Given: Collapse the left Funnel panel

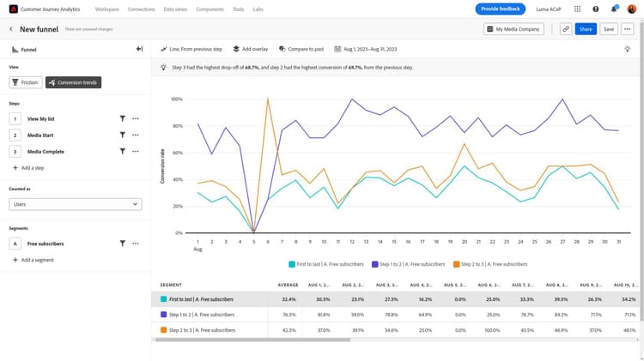Looking at the screenshot, I should 139,49.
